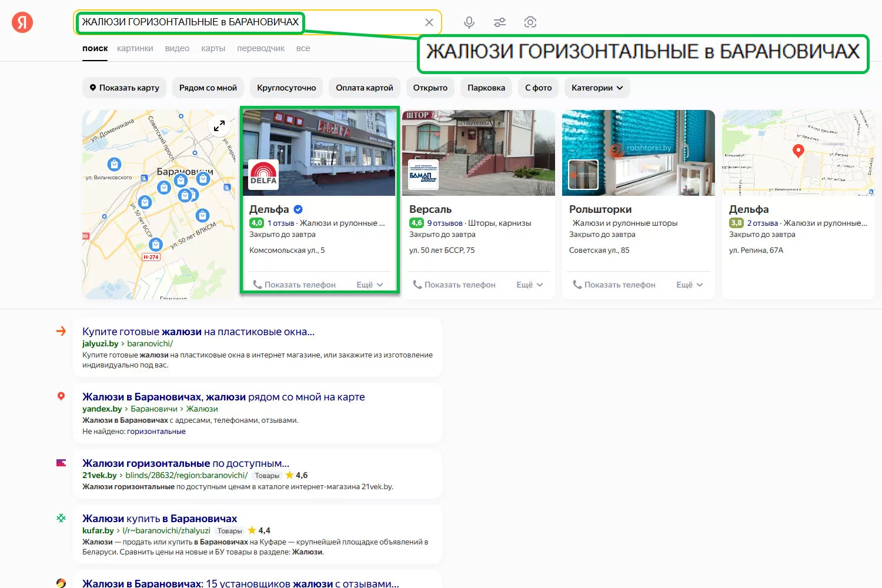The image size is (882, 588).
Task: Open search settings sliders icon
Action: tap(500, 22)
